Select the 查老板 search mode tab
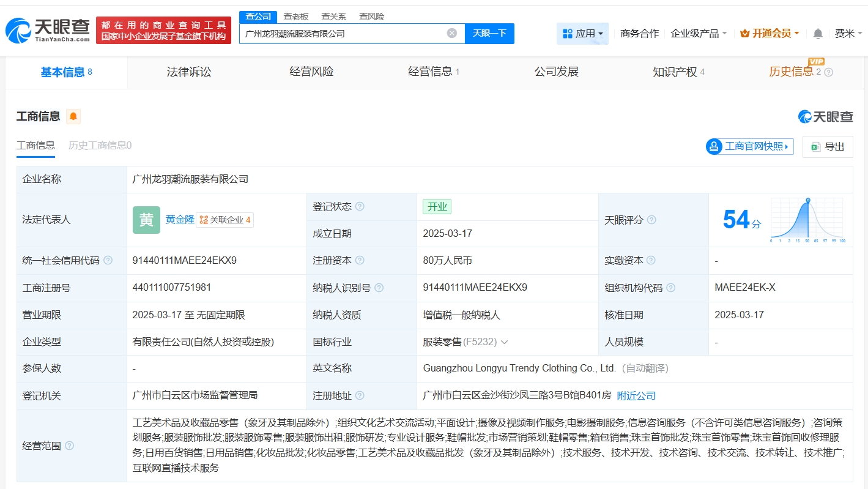 pos(296,17)
